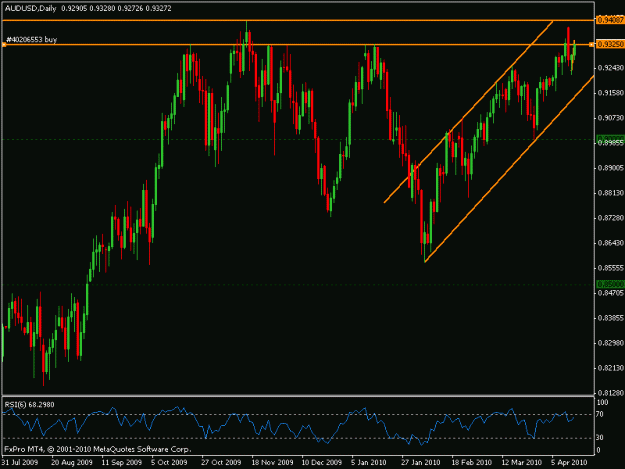Click the RSI 70 level label
Screen dimensions: 625x469
click(600, 414)
